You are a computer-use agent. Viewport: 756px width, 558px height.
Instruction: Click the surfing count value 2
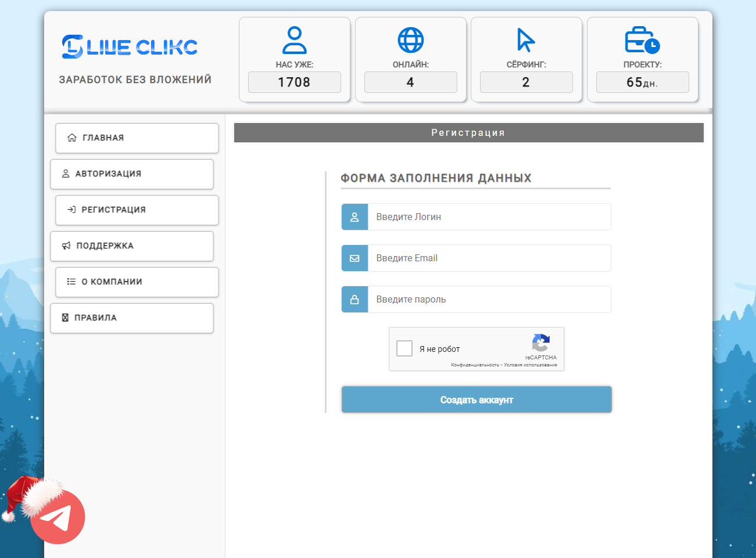point(526,82)
